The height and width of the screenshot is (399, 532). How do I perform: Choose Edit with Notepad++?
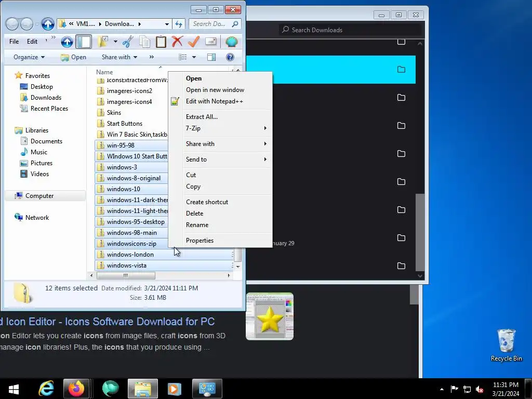220,101
